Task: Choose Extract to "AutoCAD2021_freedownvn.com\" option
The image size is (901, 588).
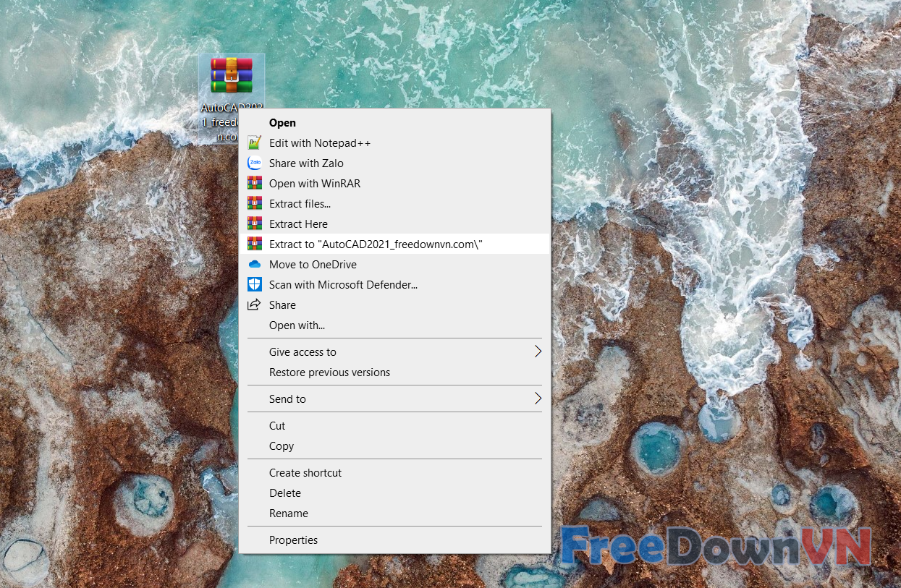Action: (376, 244)
